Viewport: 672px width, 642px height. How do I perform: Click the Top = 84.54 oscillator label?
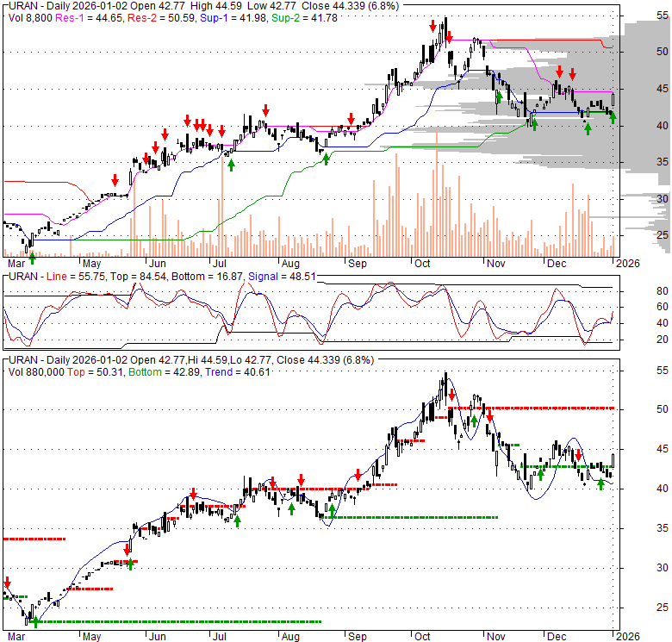(x=138, y=277)
